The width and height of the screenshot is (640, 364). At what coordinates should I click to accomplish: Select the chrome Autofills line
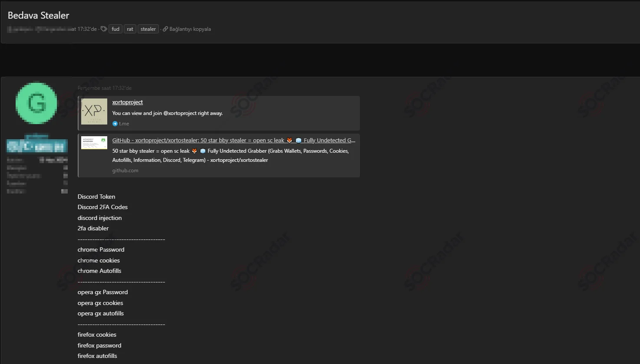99,271
